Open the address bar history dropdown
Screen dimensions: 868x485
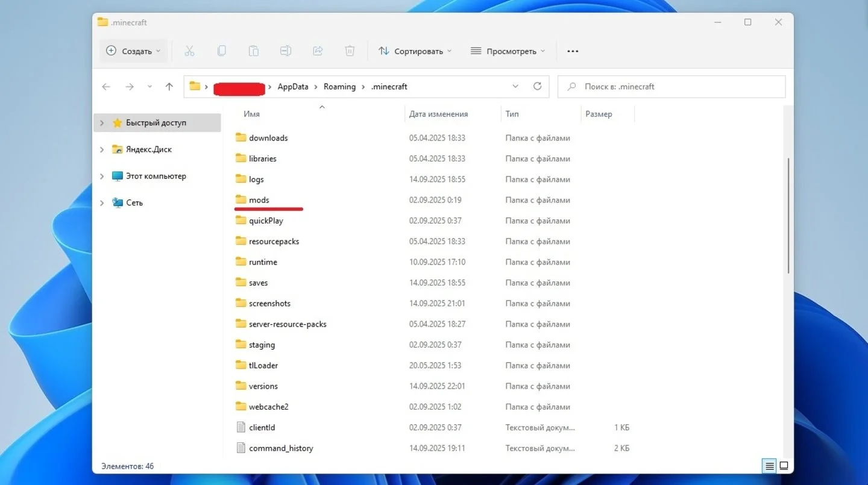click(515, 86)
